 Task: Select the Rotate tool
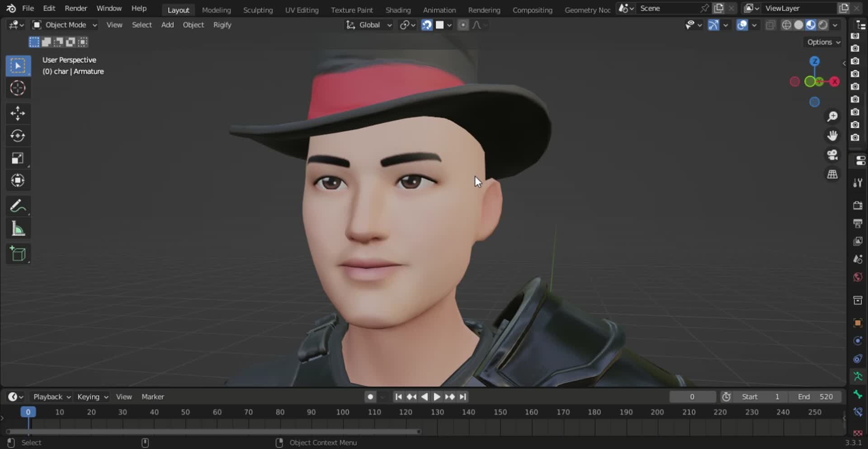18,136
